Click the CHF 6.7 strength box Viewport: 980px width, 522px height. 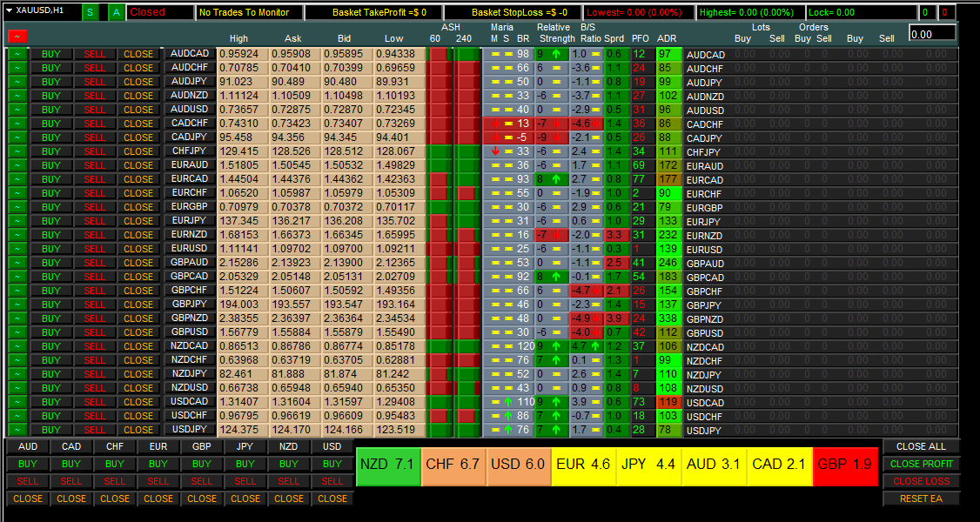click(453, 465)
